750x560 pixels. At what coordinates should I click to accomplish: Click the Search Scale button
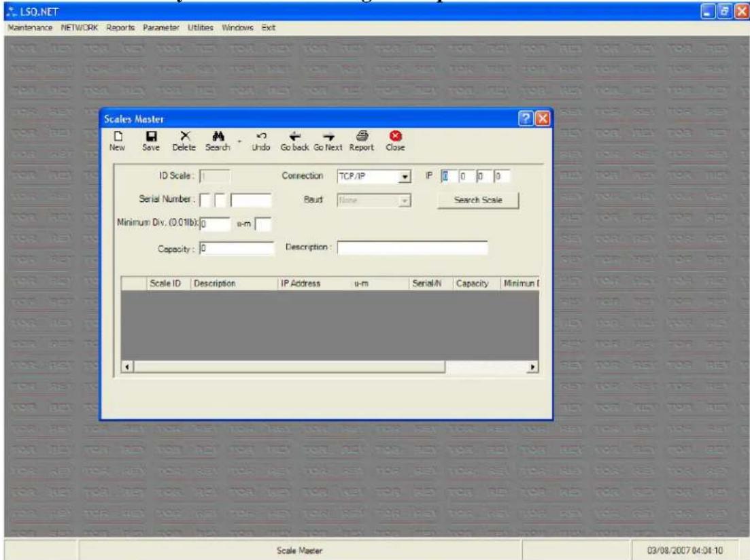click(x=478, y=200)
